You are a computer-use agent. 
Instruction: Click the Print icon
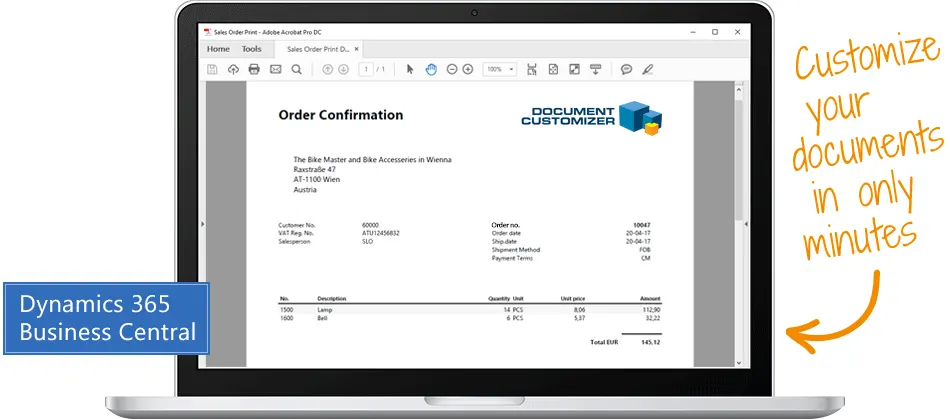pyautogui.click(x=254, y=70)
